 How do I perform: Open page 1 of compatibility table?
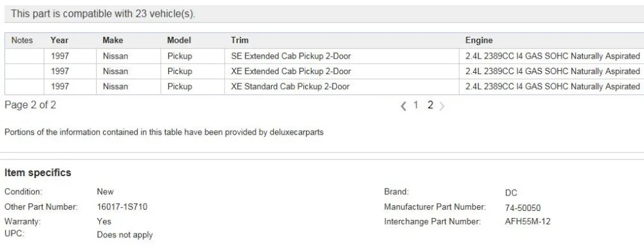[x=415, y=105]
